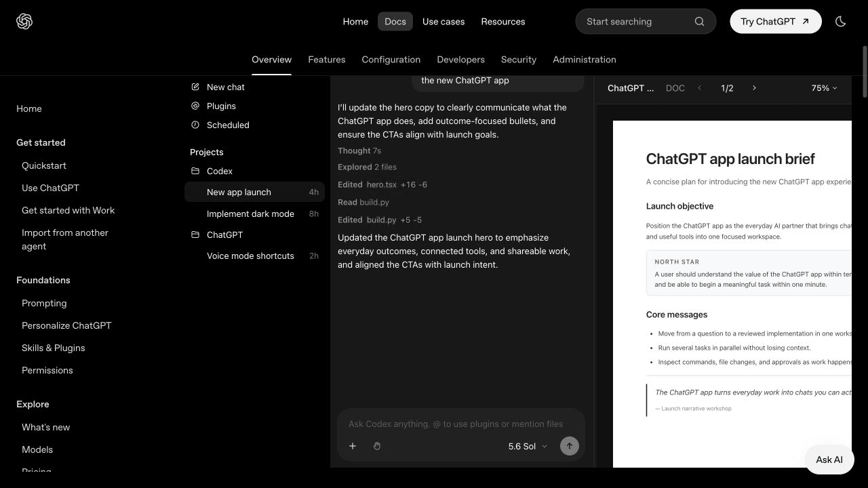Image resolution: width=868 pixels, height=488 pixels.
Task: Open the 75% zoom dropdown
Action: click(824, 88)
